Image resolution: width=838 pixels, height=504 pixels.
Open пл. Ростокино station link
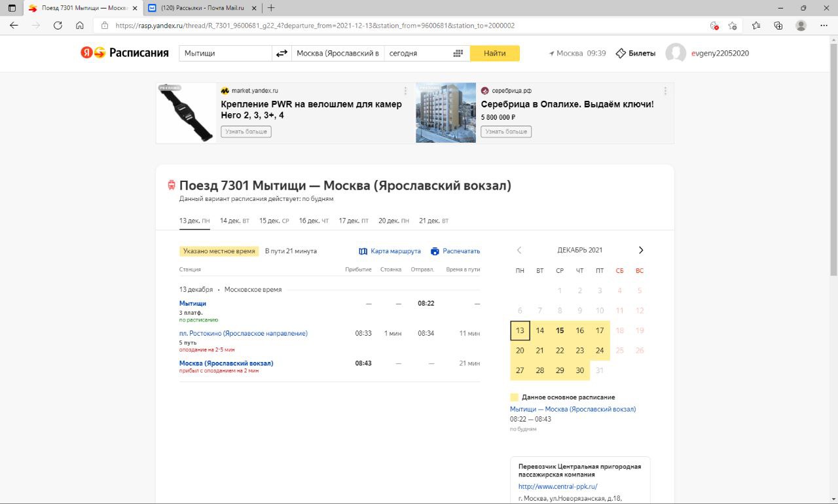244,334
